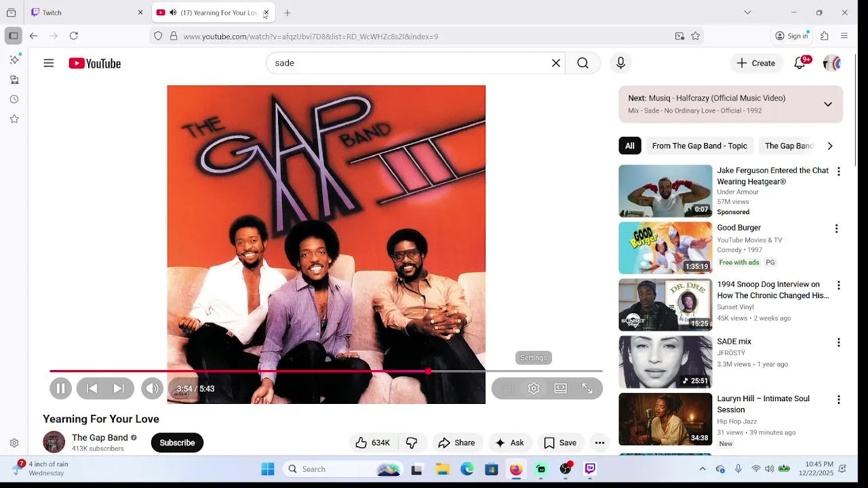The height and width of the screenshot is (488, 868).
Task: Open options for 1994 Snoop Dog Interview
Action: (838, 285)
